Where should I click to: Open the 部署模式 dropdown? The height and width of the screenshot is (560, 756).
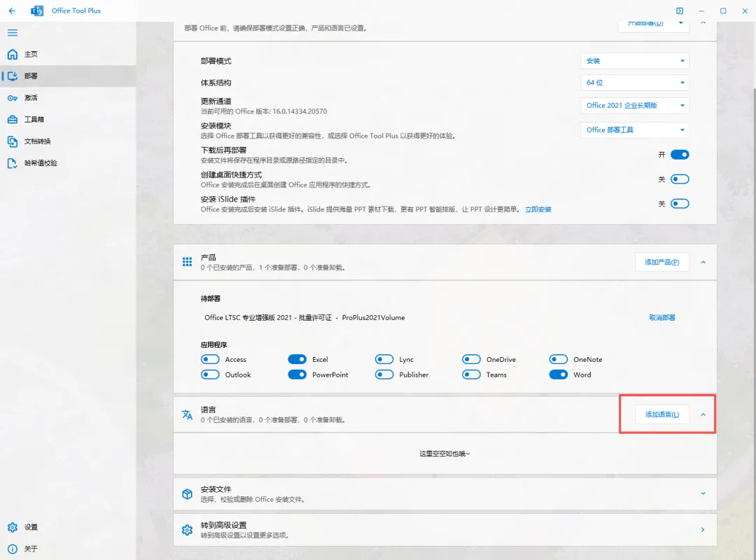point(634,61)
